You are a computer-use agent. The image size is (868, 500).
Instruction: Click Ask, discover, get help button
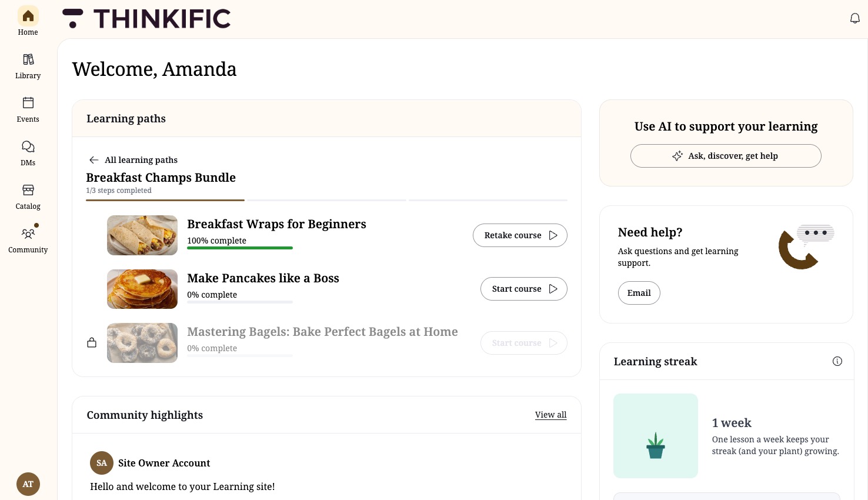click(726, 156)
